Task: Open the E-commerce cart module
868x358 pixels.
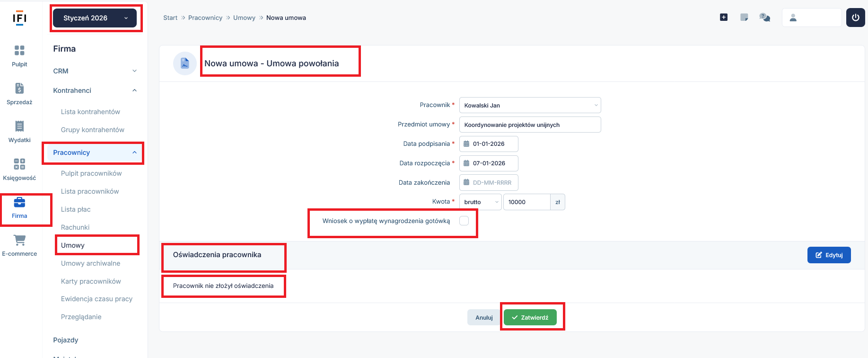Action: [x=19, y=241]
